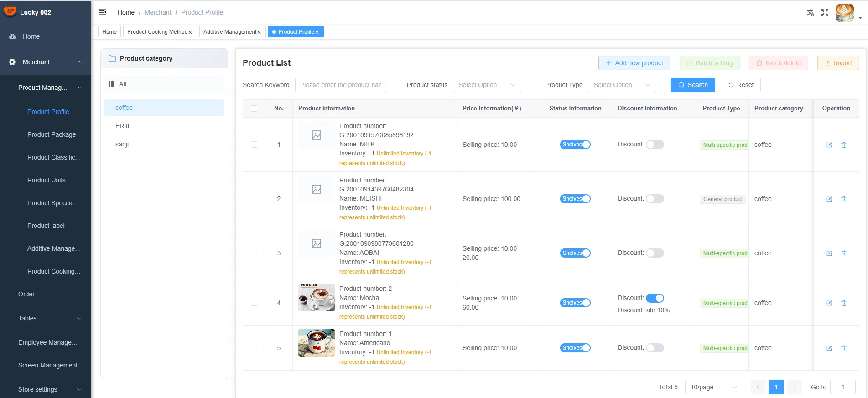
Task: Open Product Package in sidebar
Action: tap(52, 134)
